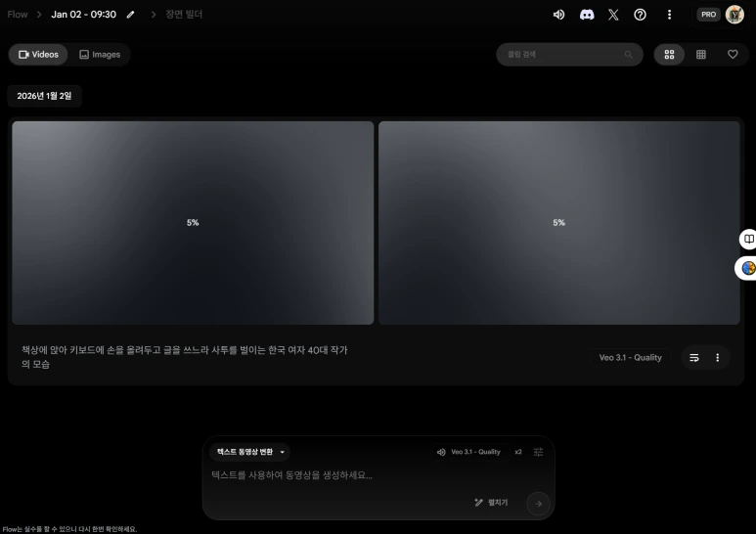This screenshot has height=534, width=756.
Task: Click the project title Jan 02 - 09:30
Action: pyautogui.click(x=84, y=15)
